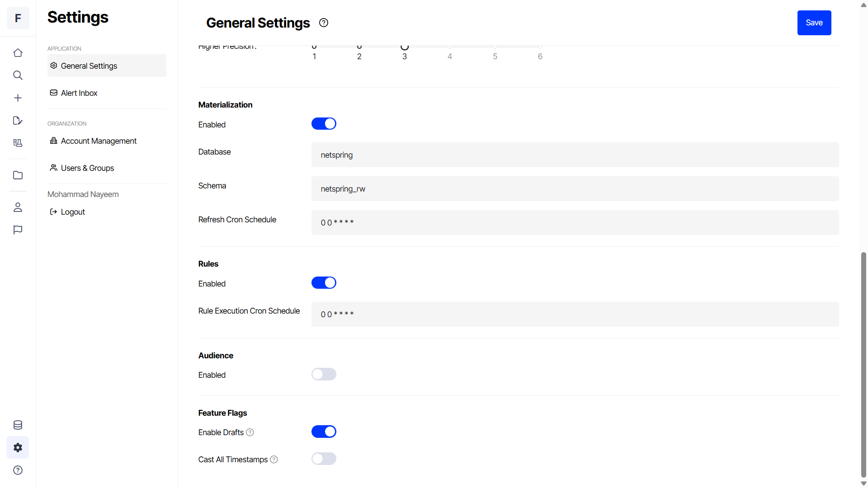Click the Mohammad Nayeem user name
The width and height of the screenshot is (868, 488).
tap(83, 194)
